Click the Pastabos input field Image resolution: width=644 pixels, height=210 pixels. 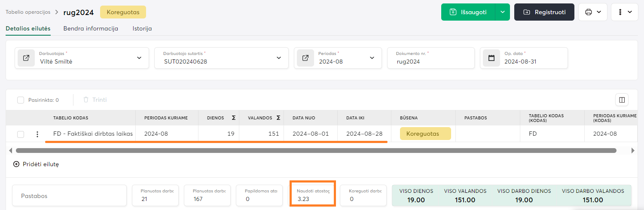pyautogui.click(x=69, y=196)
